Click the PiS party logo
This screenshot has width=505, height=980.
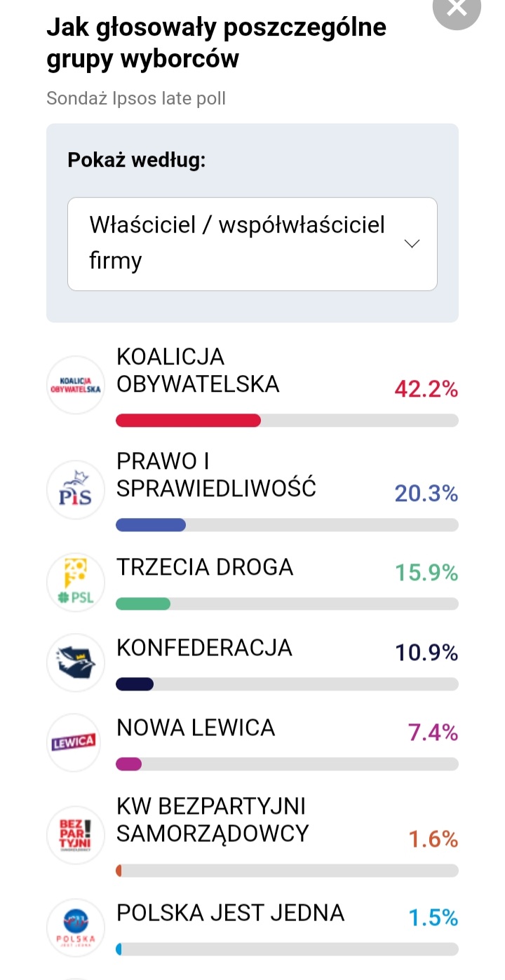(75, 489)
